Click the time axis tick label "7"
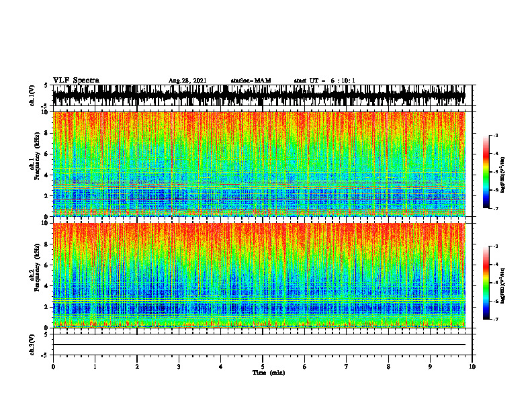This screenshot has width=532, height=411. tap(347, 367)
